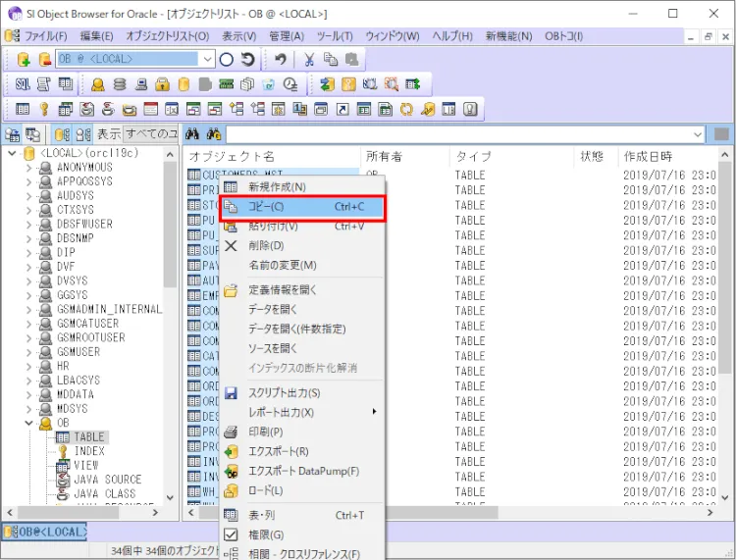Open the search field dropdown arrow

click(698, 134)
